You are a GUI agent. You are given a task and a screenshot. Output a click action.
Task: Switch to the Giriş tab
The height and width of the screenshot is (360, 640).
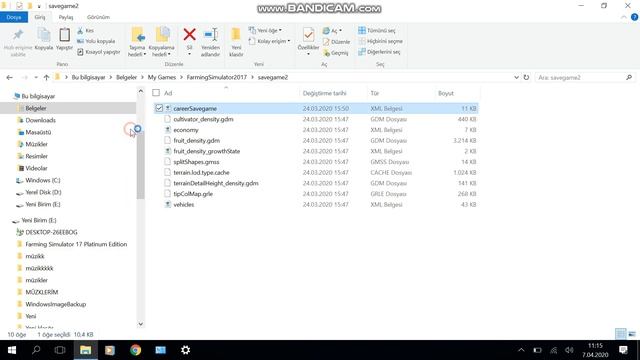(x=40, y=17)
